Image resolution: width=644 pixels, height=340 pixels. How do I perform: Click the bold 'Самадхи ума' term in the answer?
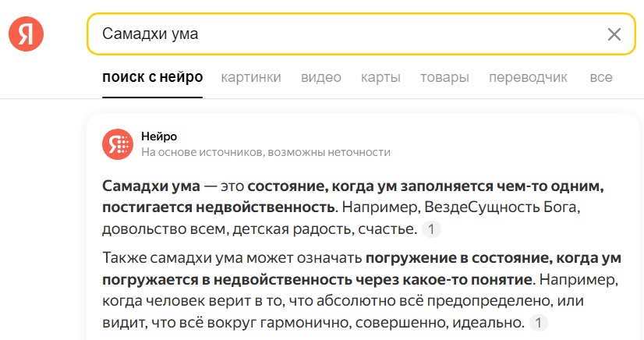point(151,186)
